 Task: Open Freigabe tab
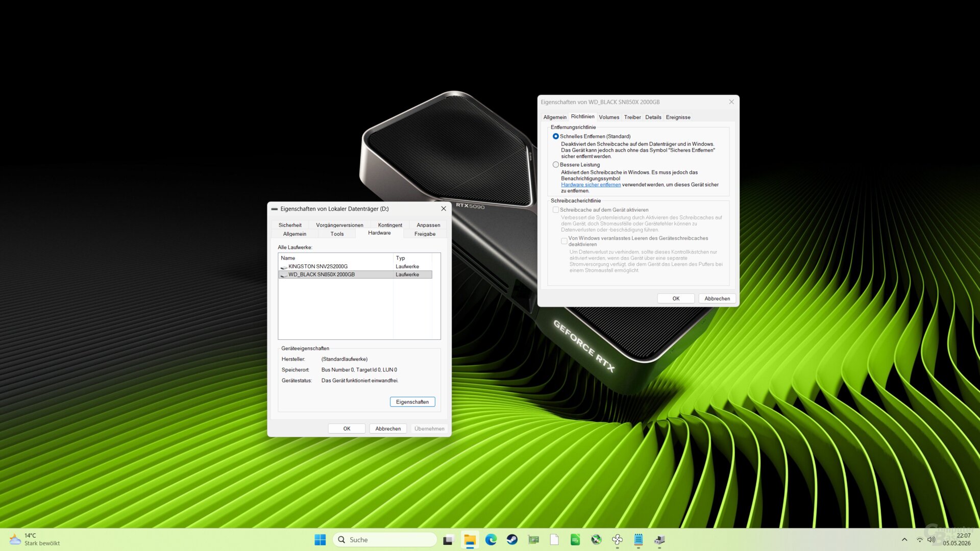click(x=425, y=234)
